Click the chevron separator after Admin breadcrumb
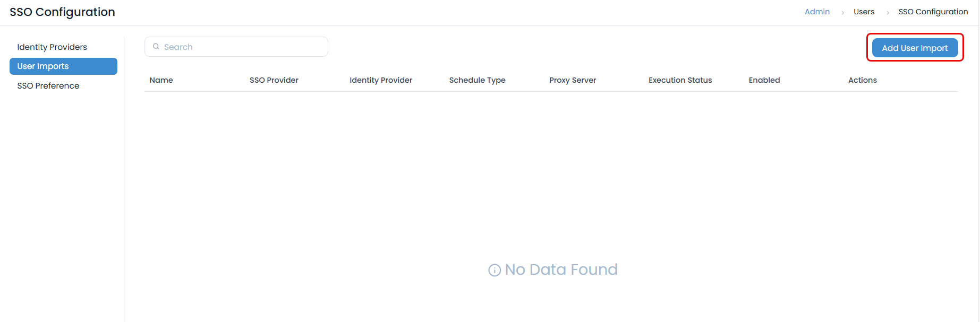 point(842,12)
